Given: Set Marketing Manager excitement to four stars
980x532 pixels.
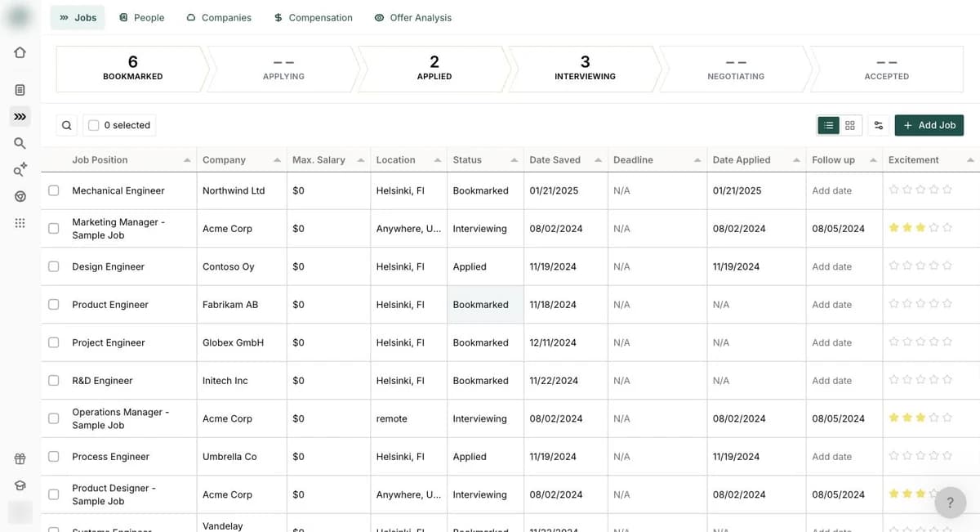Looking at the screenshot, I should [934, 227].
